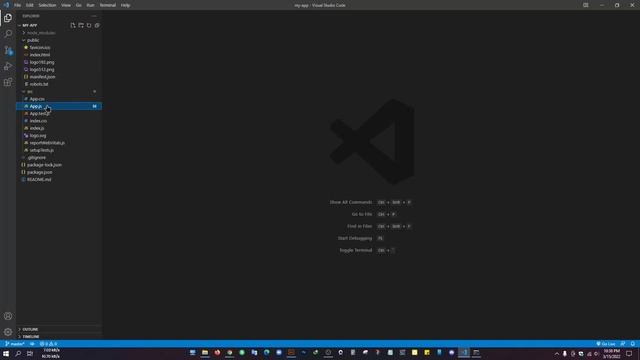Click the New File icon in Explorer
The height and width of the screenshot is (360, 640).
click(73, 25)
